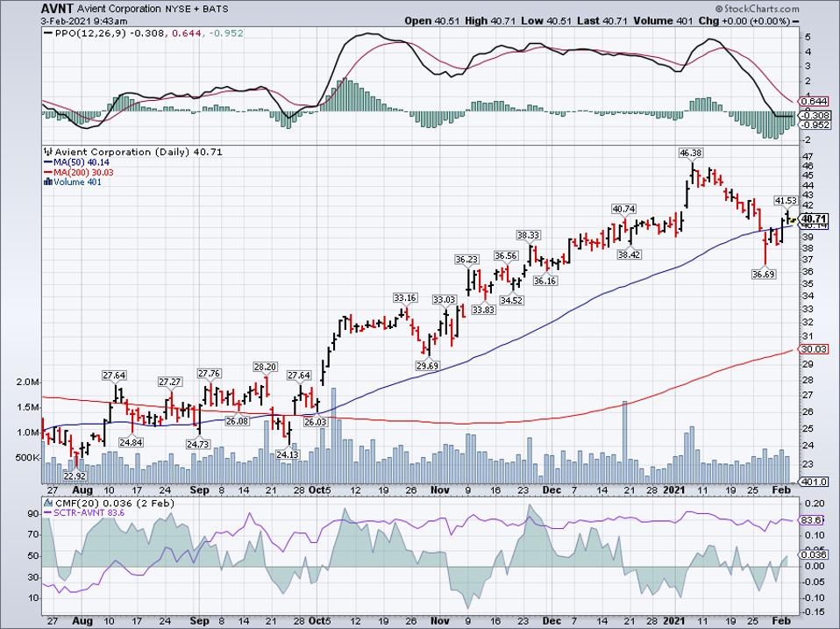The image size is (840, 629).
Task: Click the 41.53 high price label
Action: (786, 200)
